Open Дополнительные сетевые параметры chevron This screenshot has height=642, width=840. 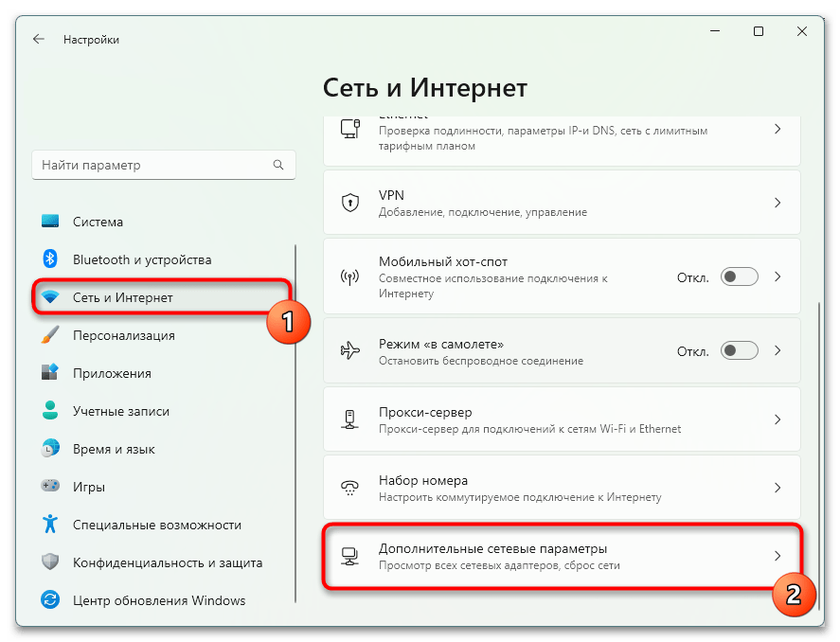click(777, 557)
